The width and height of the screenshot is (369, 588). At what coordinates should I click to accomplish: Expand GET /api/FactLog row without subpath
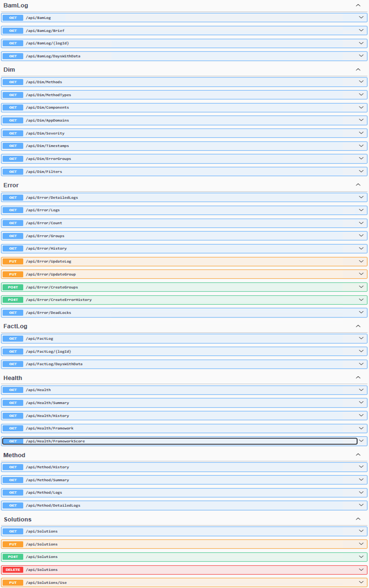click(184, 338)
